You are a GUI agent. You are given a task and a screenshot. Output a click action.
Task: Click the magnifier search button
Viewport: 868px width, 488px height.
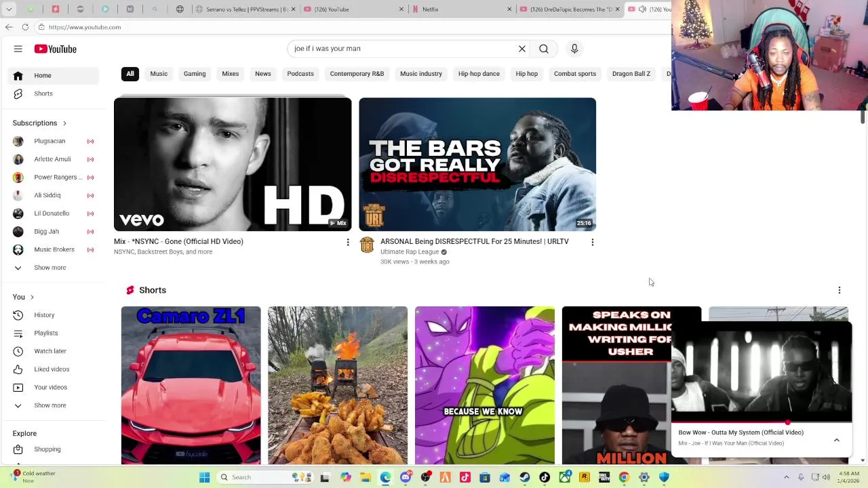point(544,49)
